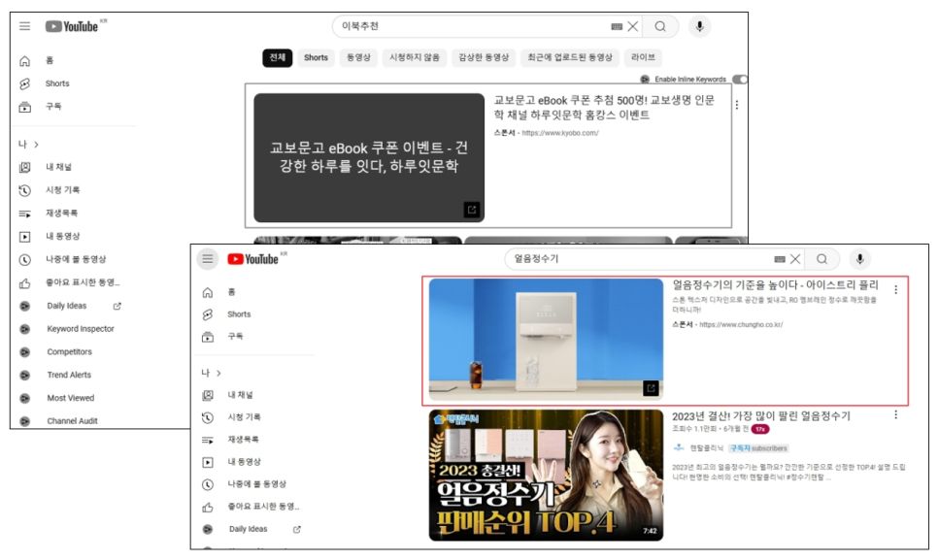938x560 pixels.
Task: Open 교보문고 eBook 쿠폰 추첨 ad title
Action: point(604,108)
